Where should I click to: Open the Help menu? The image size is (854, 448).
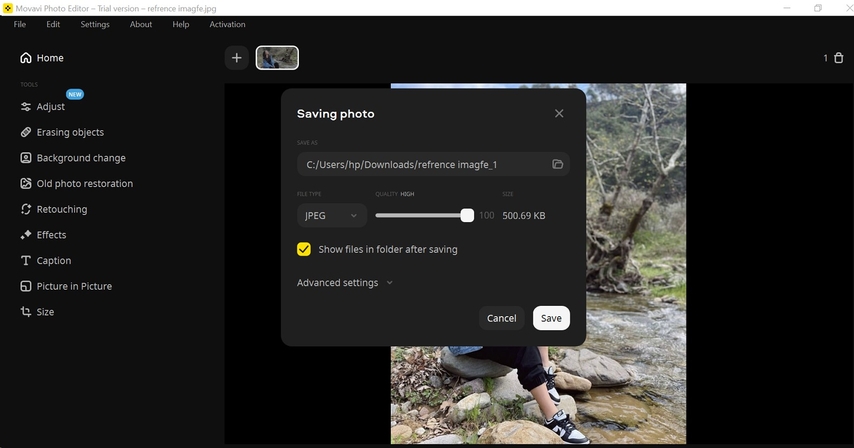pyautogui.click(x=181, y=24)
